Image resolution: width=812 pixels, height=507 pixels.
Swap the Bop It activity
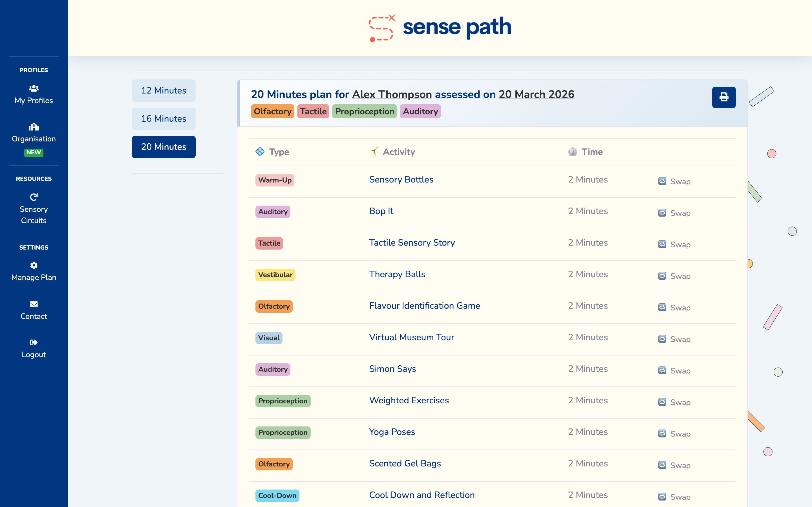point(674,213)
